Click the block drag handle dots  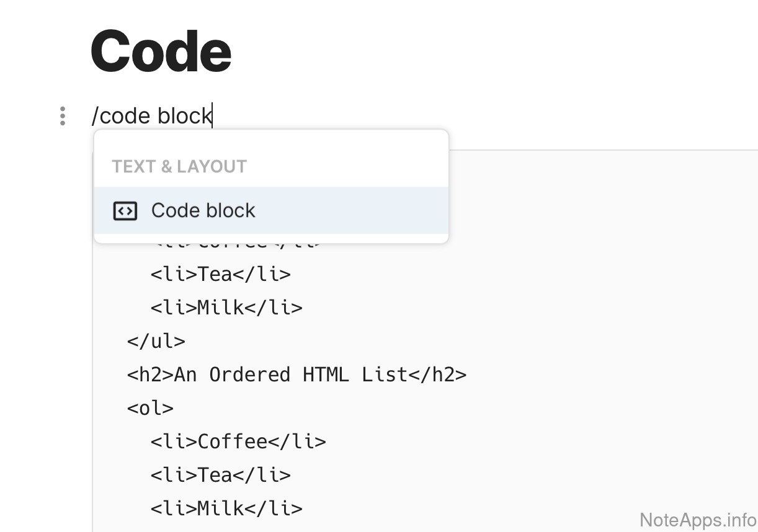pos(63,116)
